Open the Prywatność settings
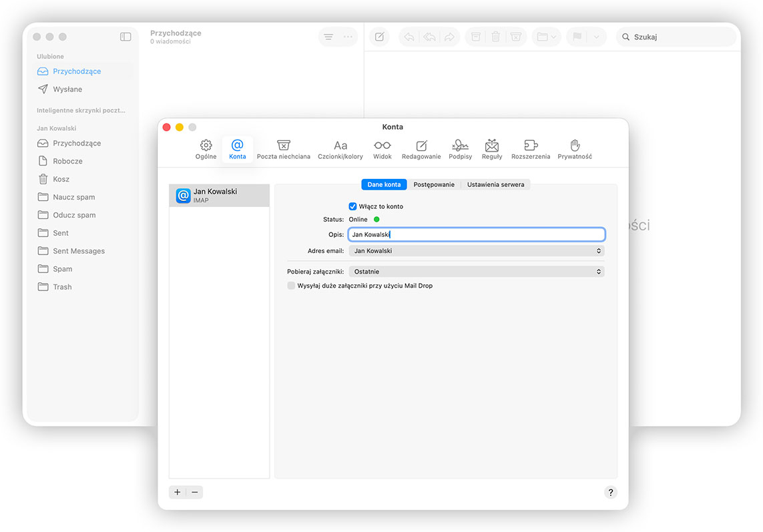 coord(574,148)
